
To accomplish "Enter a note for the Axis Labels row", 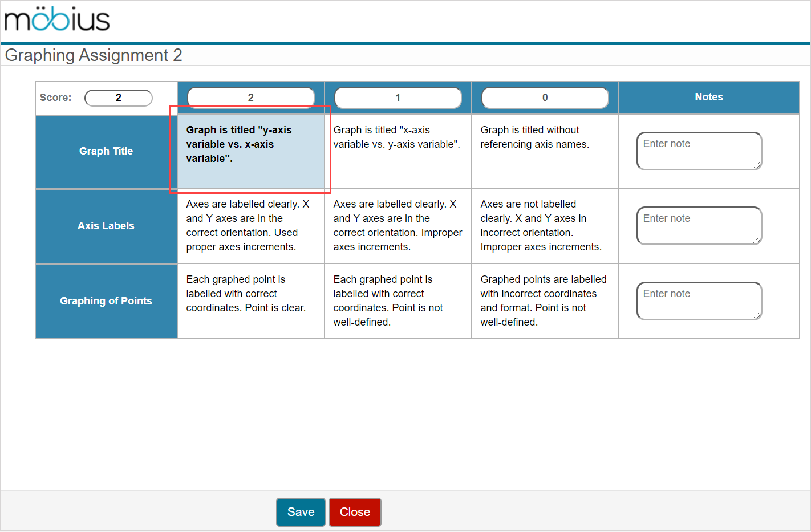I will pos(699,226).
